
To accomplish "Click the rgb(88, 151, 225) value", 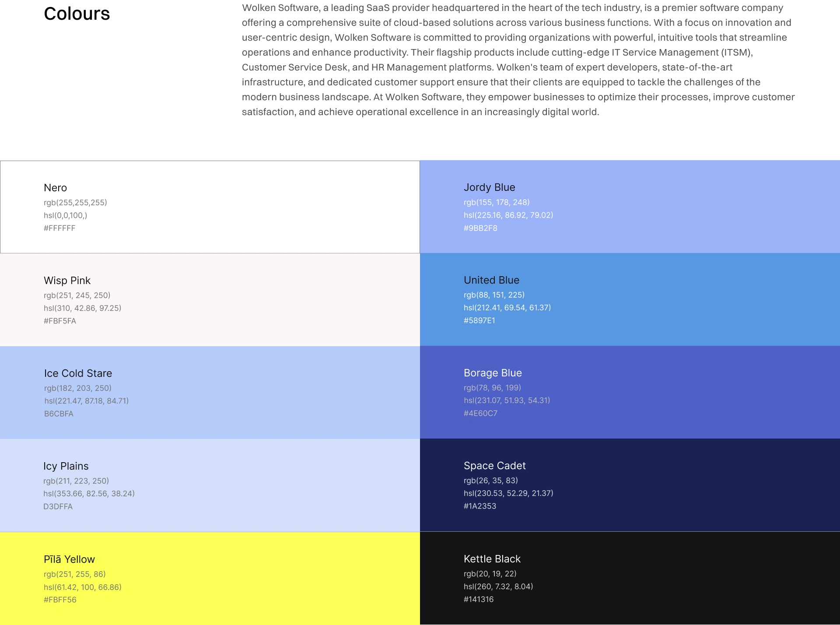I will pos(494,295).
